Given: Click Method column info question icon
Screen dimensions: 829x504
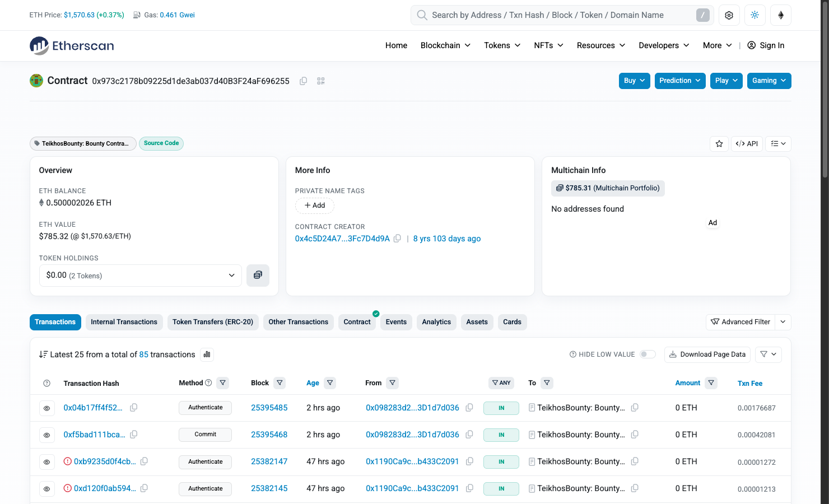Looking at the screenshot, I should pyautogui.click(x=208, y=383).
